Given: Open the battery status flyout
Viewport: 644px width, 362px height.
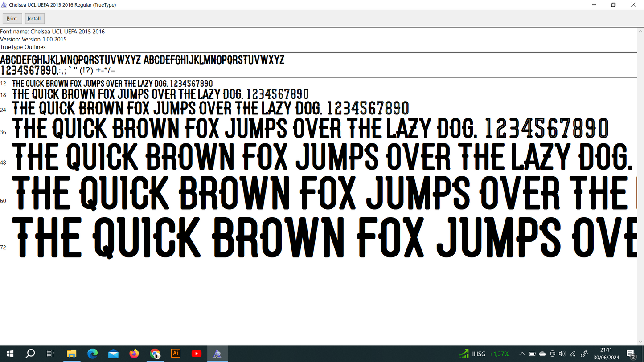Looking at the screenshot, I should pos(532,354).
